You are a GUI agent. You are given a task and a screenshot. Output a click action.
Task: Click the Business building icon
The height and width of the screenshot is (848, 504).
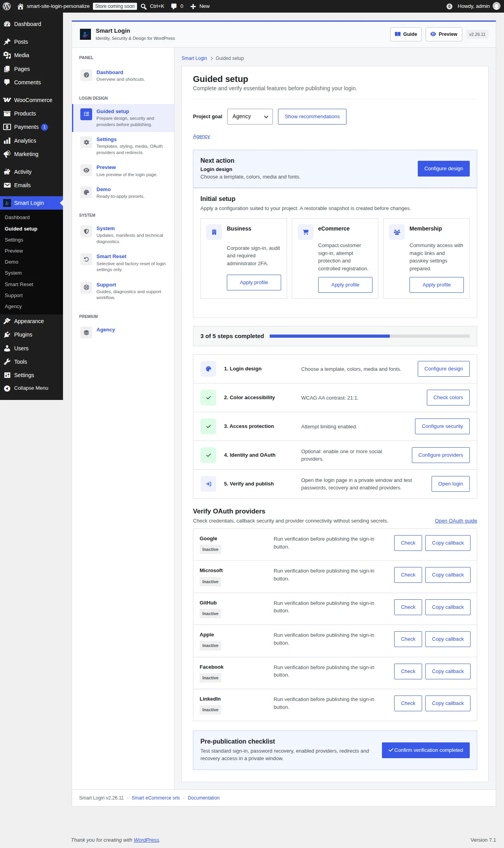pyautogui.click(x=214, y=232)
